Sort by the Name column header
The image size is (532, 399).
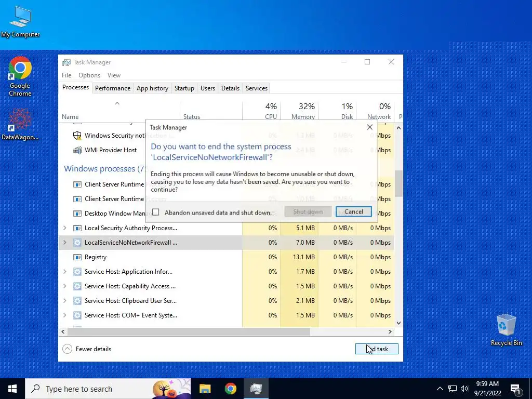click(119, 111)
